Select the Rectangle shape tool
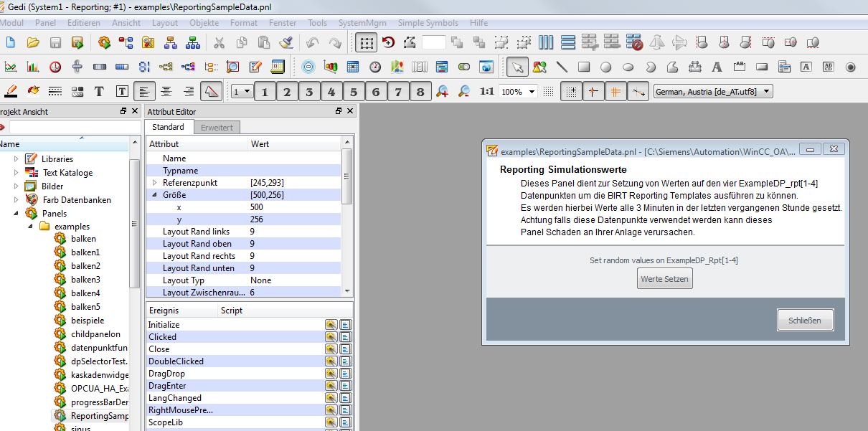868x431 pixels. point(584,67)
